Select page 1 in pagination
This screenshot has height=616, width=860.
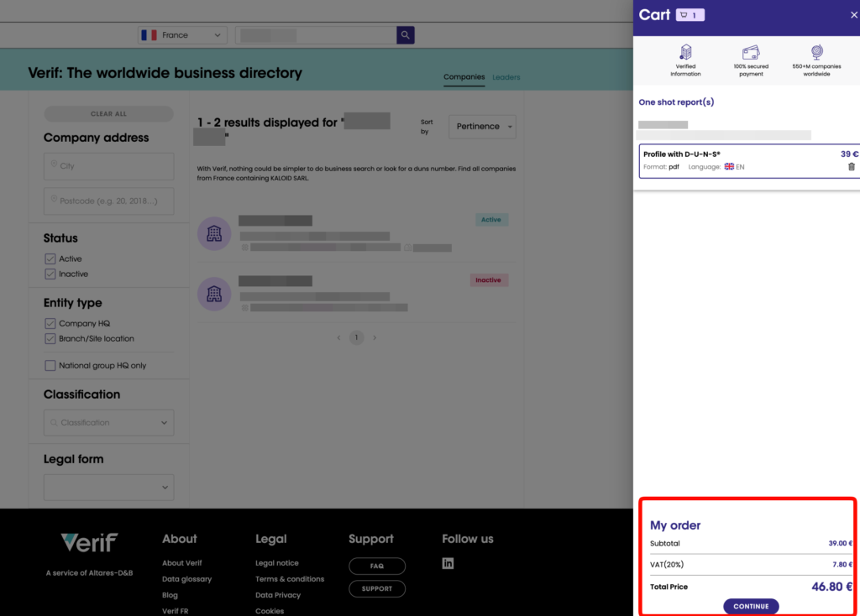[x=356, y=337]
